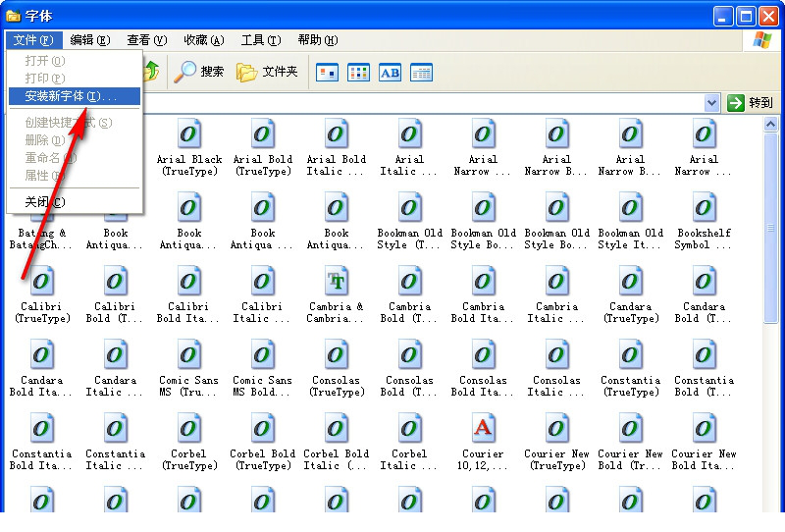Select the Corbel (TrueType) font icon
The height and width of the screenshot is (532, 785).
189,429
